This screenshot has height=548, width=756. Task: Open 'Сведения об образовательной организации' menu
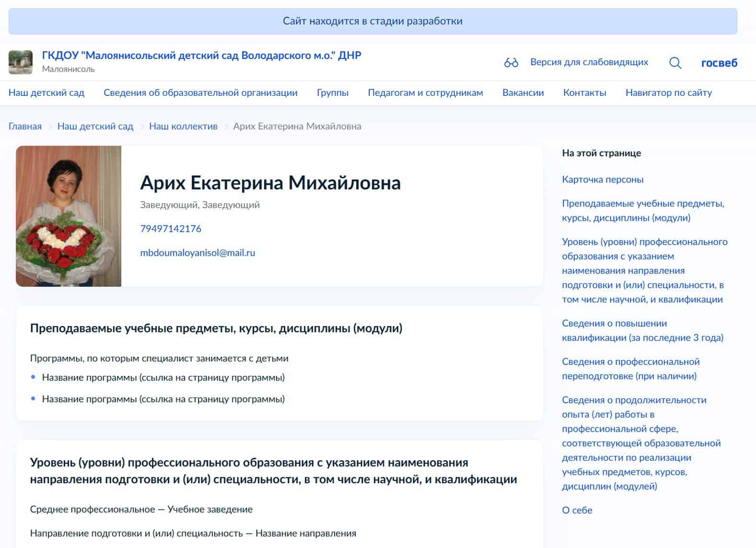tap(200, 93)
